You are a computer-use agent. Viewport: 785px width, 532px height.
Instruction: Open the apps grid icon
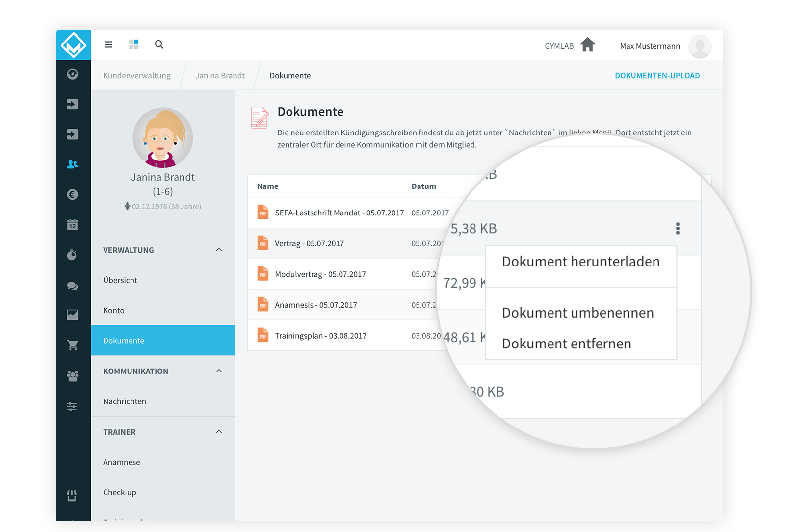tap(133, 44)
